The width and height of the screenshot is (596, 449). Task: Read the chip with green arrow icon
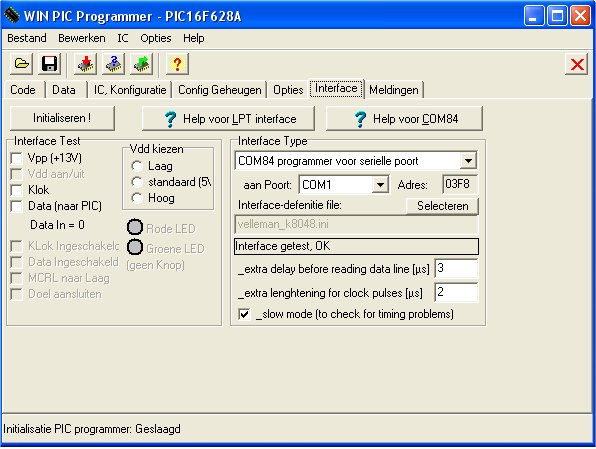tap(141, 64)
